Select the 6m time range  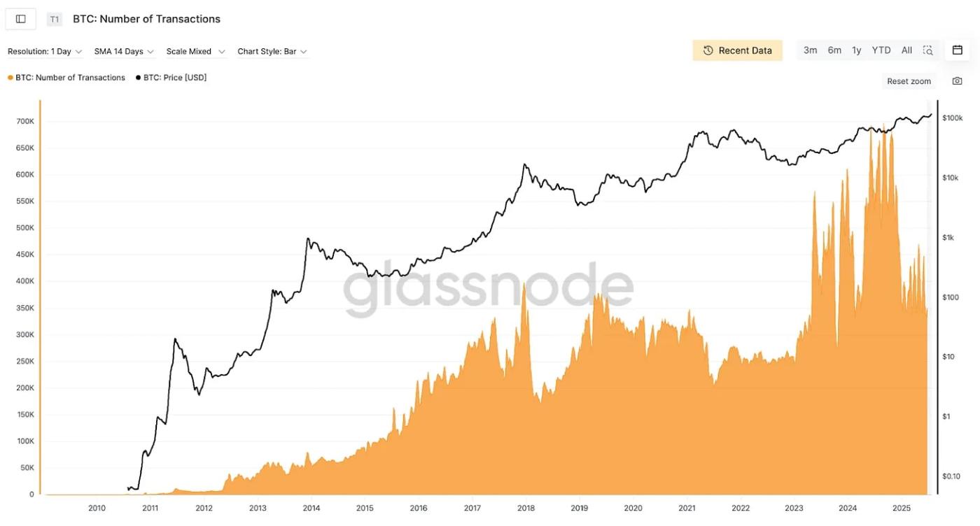(x=834, y=50)
